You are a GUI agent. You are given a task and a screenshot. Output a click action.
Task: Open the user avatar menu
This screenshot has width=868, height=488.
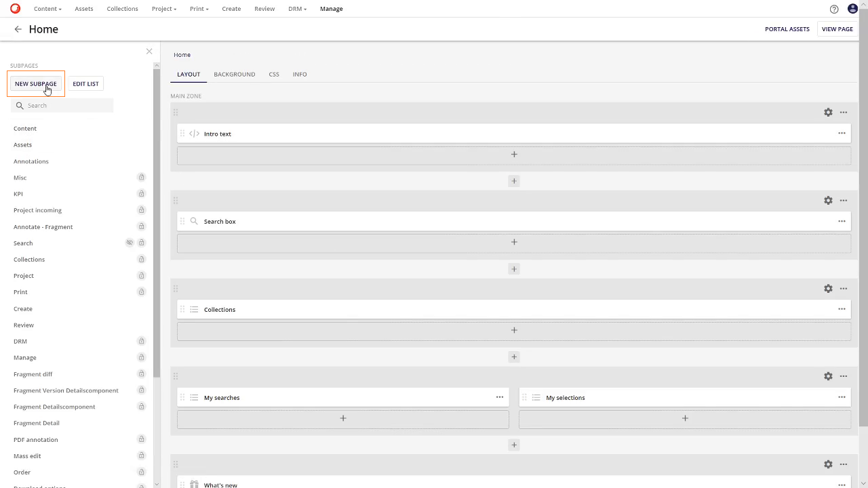(852, 8)
